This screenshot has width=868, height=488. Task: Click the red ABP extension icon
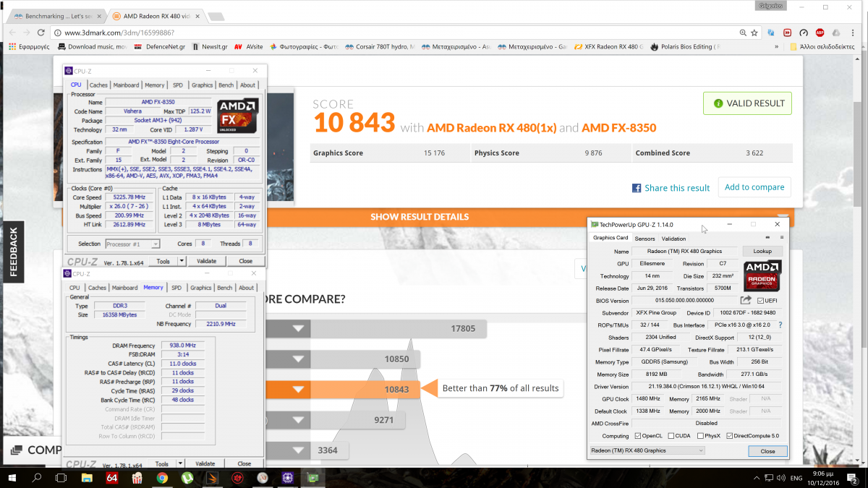tap(820, 33)
